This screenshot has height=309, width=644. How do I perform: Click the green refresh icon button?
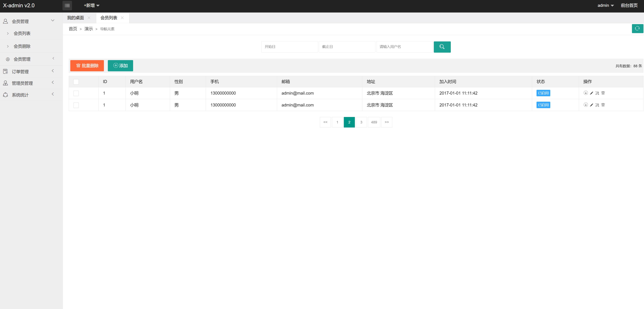637,29
